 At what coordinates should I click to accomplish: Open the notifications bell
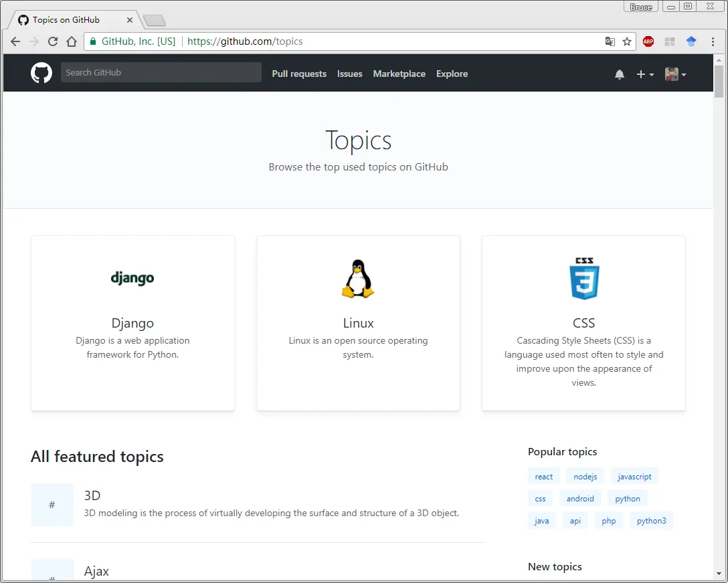tap(620, 74)
